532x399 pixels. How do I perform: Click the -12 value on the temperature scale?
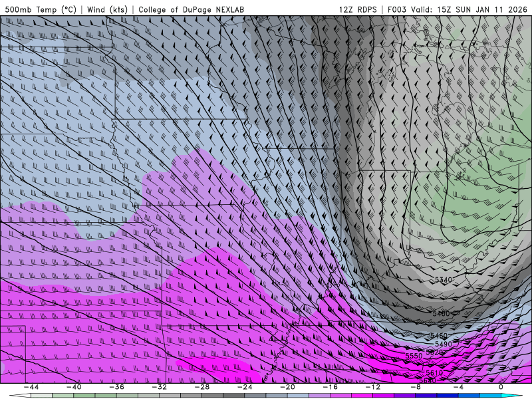pyautogui.click(x=372, y=387)
